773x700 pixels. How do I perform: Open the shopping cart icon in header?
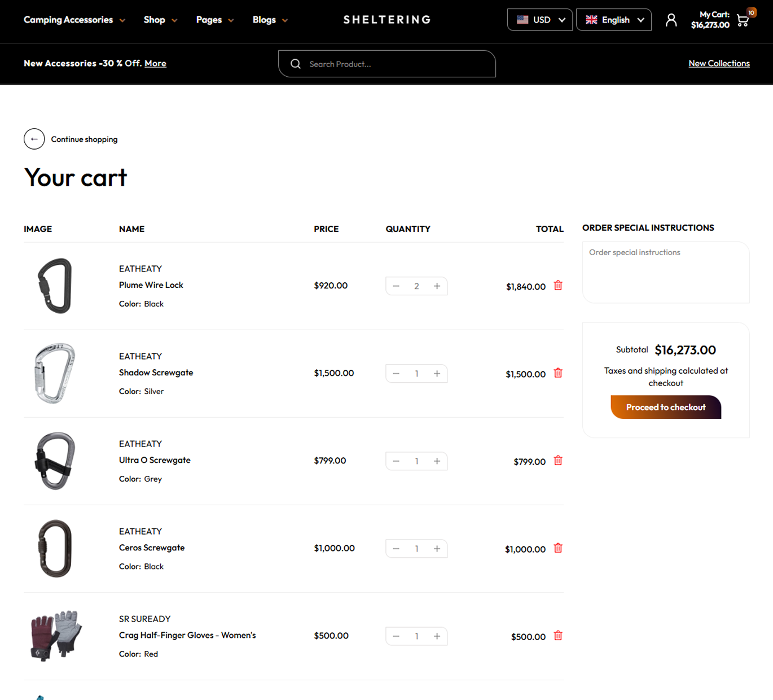pos(743,21)
